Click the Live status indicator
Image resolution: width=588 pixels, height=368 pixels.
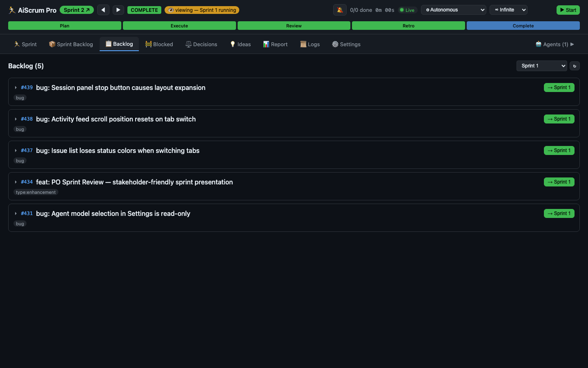click(x=407, y=10)
